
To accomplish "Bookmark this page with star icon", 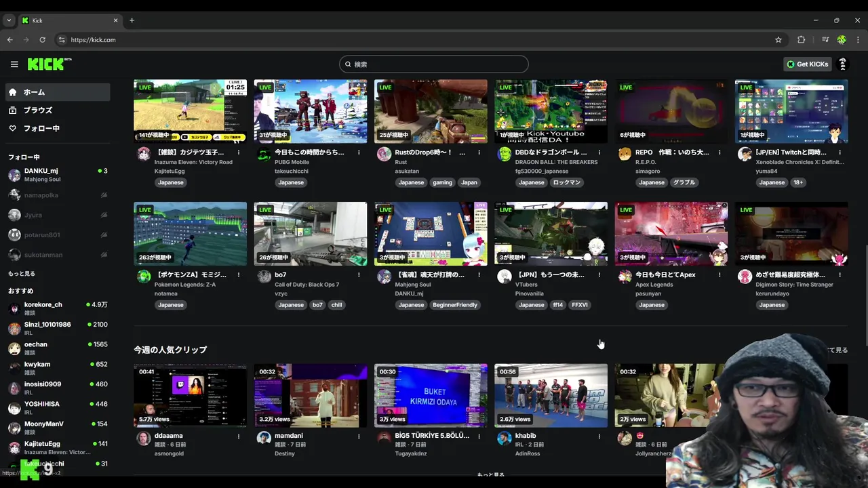I will (x=778, y=40).
